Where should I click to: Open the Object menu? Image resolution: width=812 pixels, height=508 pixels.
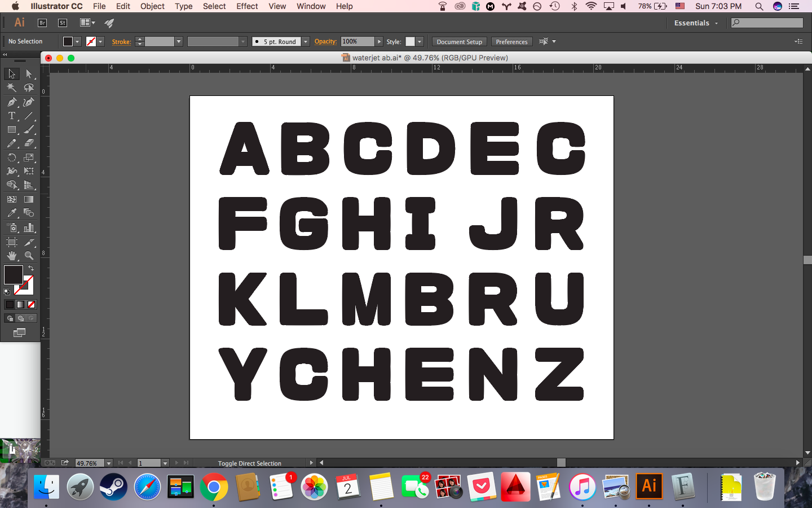(152, 6)
